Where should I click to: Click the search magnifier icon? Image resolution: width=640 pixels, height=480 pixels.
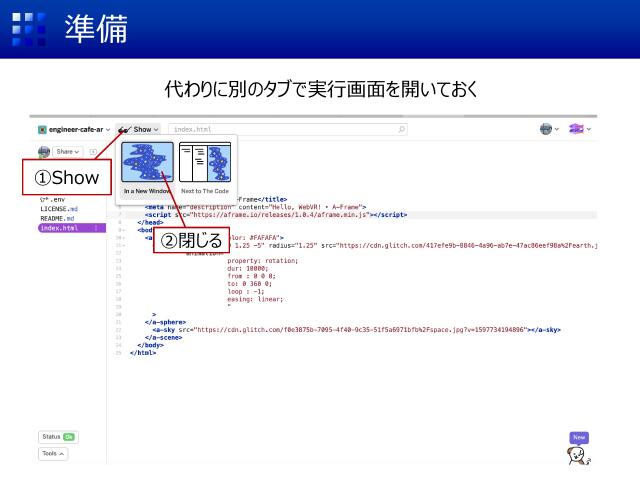pyautogui.click(x=402, y=129)
